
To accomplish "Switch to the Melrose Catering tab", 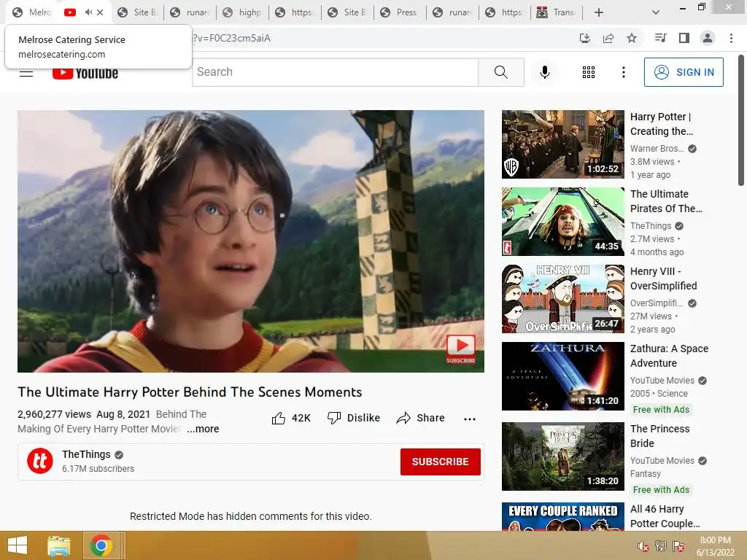I will click(32, 12).
